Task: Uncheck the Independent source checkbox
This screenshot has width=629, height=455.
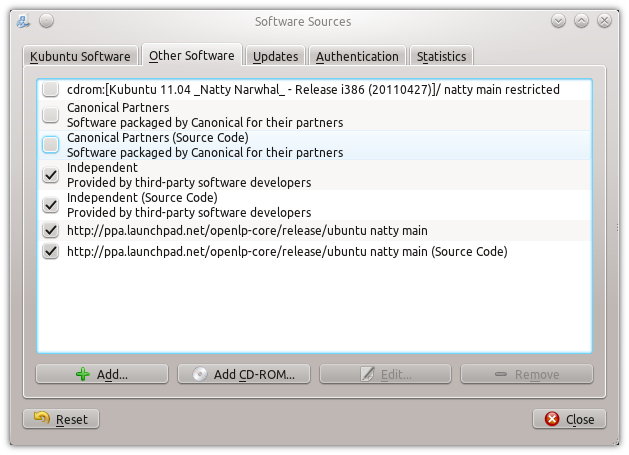Action: coord(51,175)
